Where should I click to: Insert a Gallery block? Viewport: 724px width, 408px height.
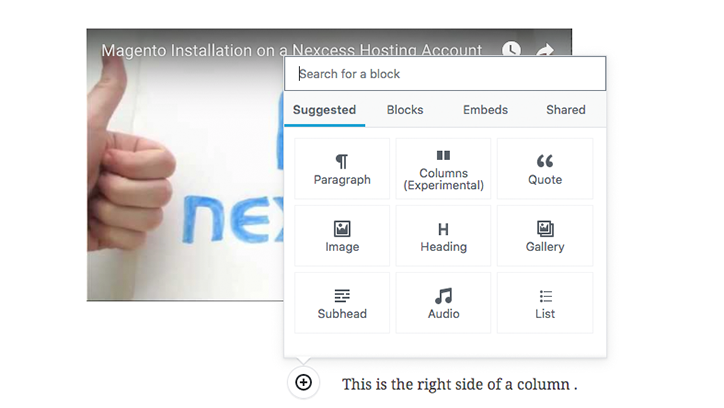click(545, 236)
